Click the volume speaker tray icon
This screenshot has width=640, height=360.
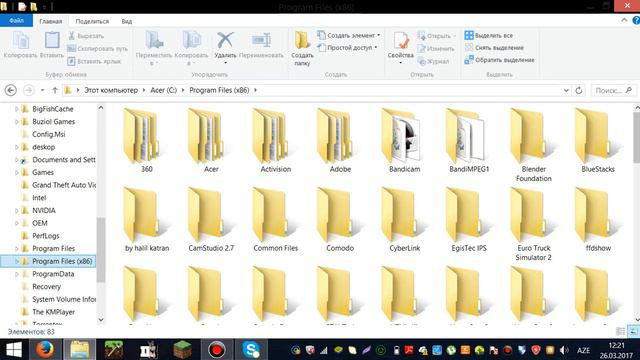pyautogui.click(x=564, y=350)
